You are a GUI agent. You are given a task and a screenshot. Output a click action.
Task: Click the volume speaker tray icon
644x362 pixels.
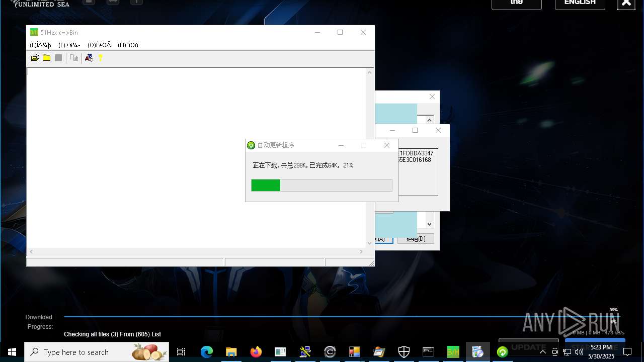point(579,352)
